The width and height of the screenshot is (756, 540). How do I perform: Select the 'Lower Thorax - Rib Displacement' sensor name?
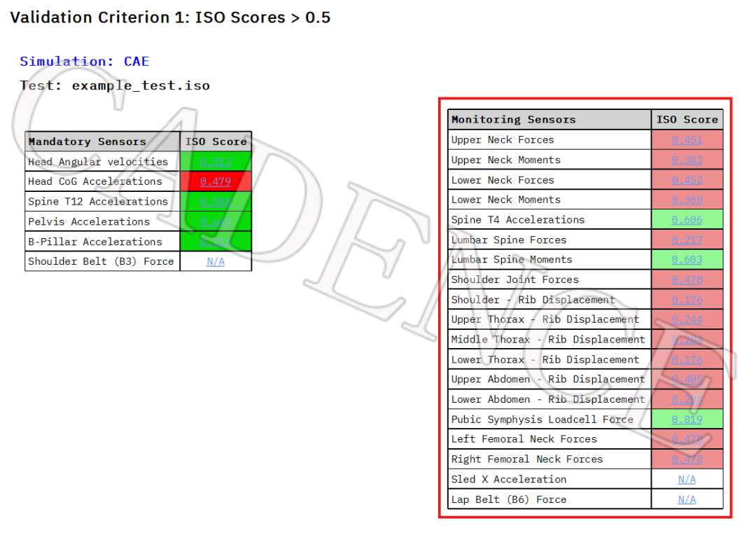[545, 359]
